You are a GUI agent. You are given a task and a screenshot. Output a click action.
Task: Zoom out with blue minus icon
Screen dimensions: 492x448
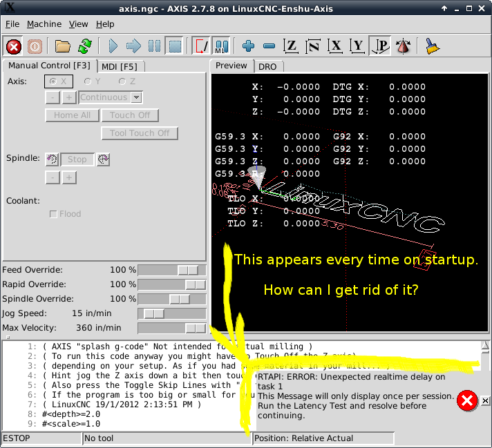[269, 46]
